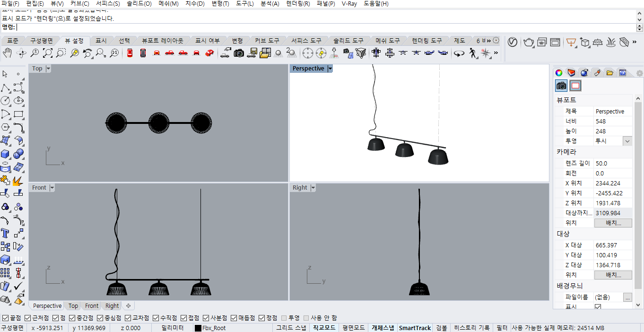Enable the 사용 안 함 checkbox
The width and height of the screenshot is (644, 332).
pos(306,318)
